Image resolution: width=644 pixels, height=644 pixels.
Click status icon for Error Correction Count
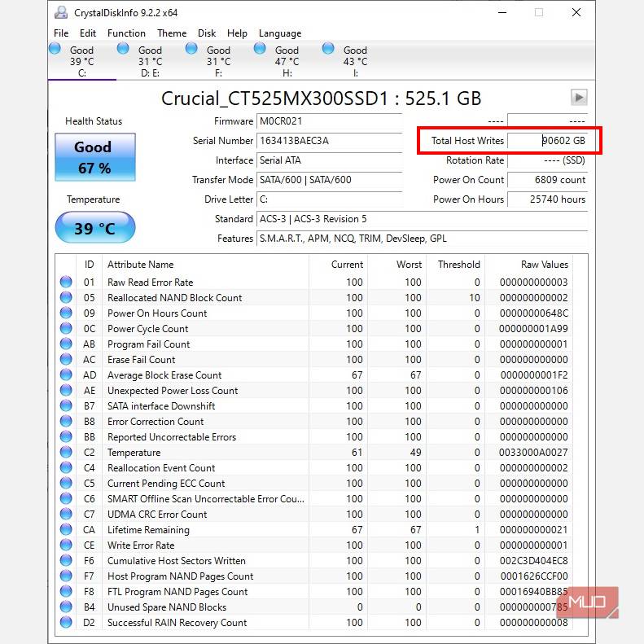66,421
